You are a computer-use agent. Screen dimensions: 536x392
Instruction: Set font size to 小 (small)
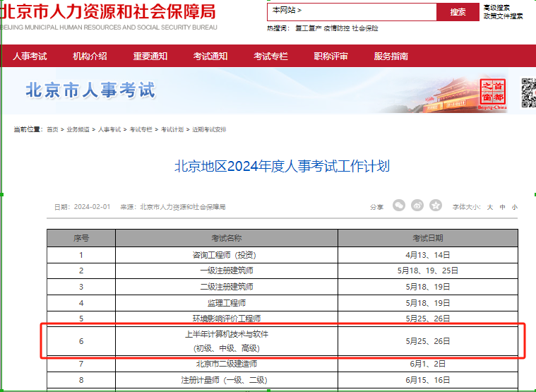coord(514,207)
